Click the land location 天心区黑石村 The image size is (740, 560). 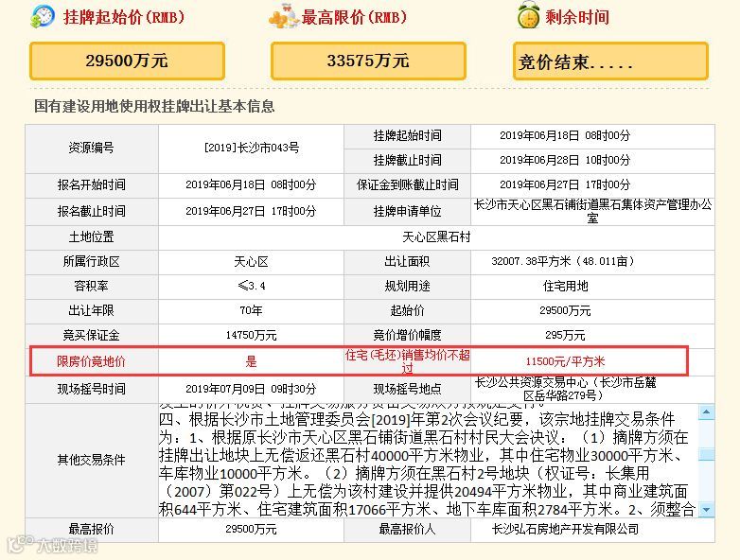[x=436, y=237]
